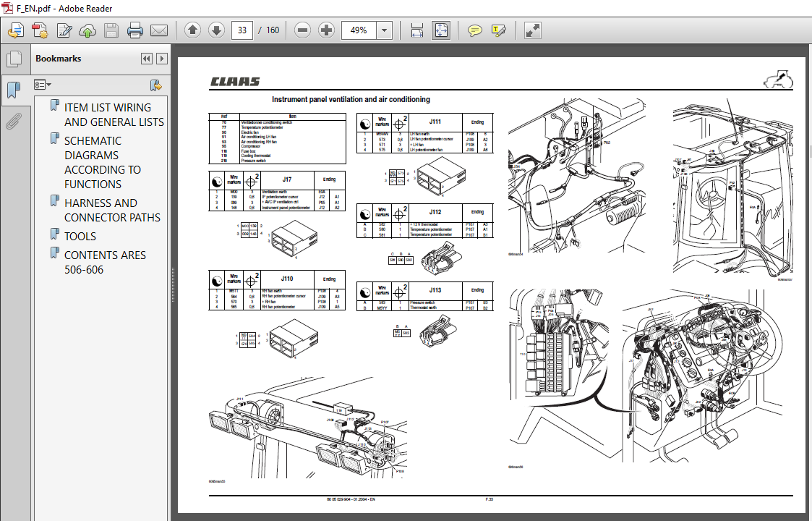Click the create PDF toolbar icon
812x521 pixels.
coord(40,30)
